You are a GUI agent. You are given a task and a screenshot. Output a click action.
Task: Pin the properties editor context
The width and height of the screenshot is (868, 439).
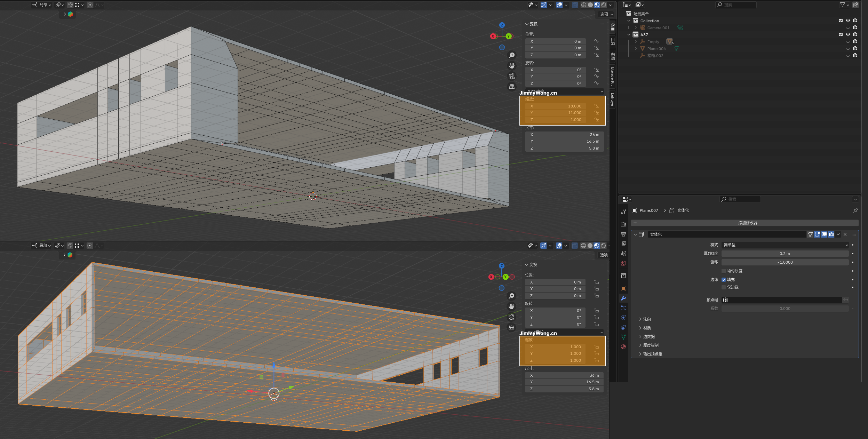pyautogui.click(x=855, y=210)
